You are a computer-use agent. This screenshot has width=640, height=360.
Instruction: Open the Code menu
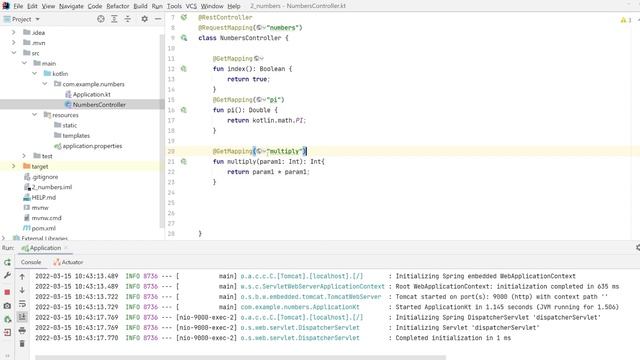click(95, 6)
